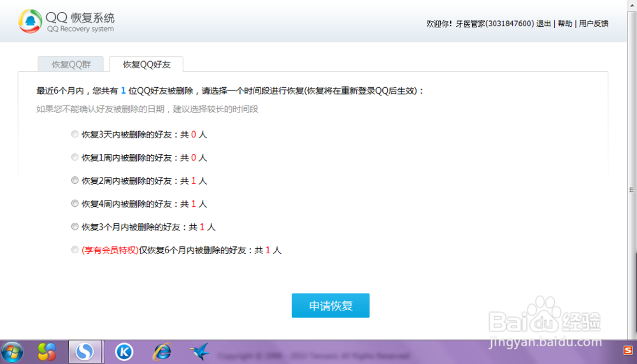
Task: Switch to the 恢复QQ群 tab
Action: coord(71,64)
